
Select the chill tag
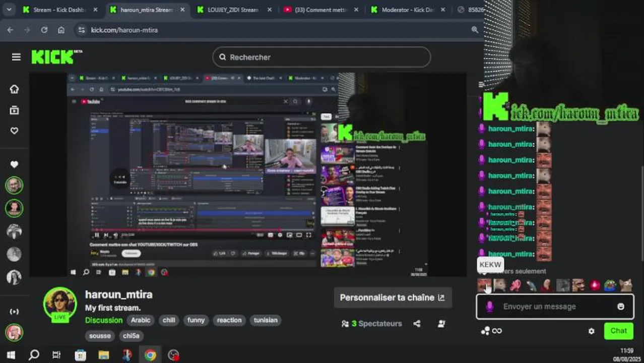point(169,320)
